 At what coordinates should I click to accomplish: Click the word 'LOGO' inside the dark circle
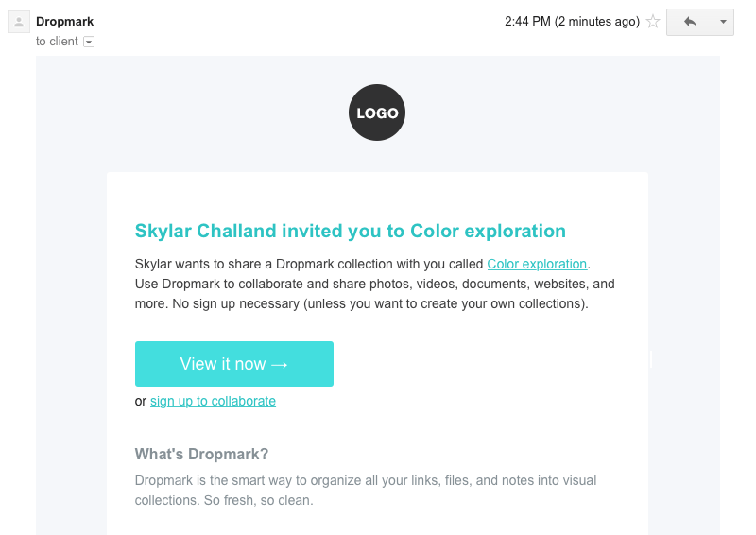pyautogui.click(x=377, y=112)
